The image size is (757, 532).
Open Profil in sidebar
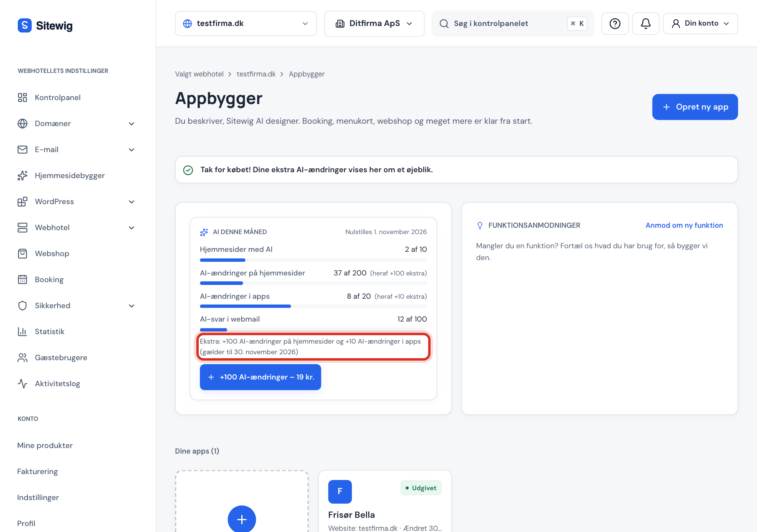click(26, 523)
